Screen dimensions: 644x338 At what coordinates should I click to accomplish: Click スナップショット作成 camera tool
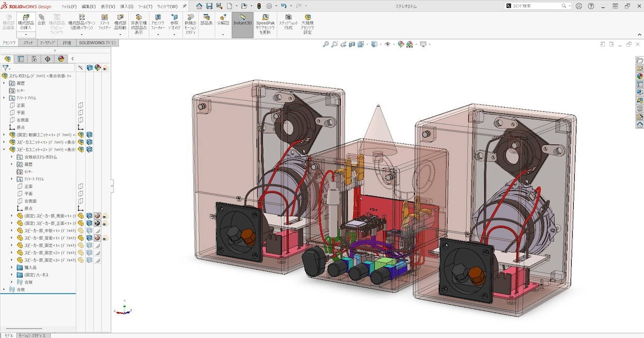click(288, 22)
